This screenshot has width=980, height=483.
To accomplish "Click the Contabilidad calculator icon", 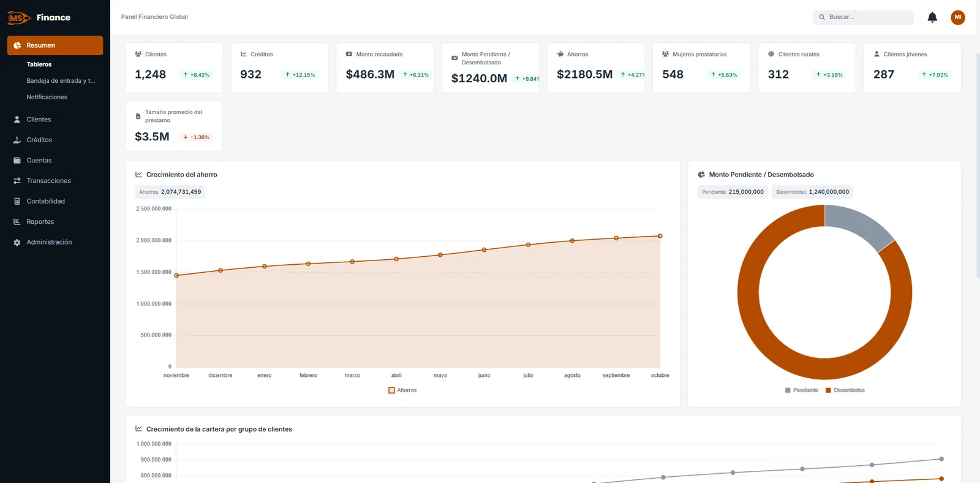I will pos(17,201).
